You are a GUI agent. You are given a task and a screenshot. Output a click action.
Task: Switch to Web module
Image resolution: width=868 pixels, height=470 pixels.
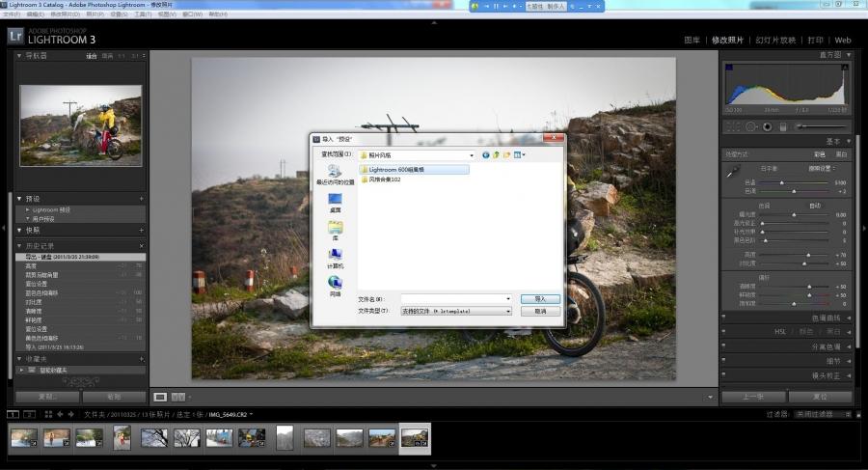coord(843,40)
